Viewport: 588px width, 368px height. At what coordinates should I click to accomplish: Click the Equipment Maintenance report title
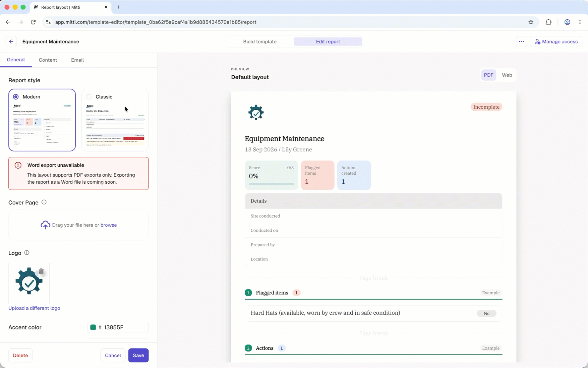click(x=285, y=139)
